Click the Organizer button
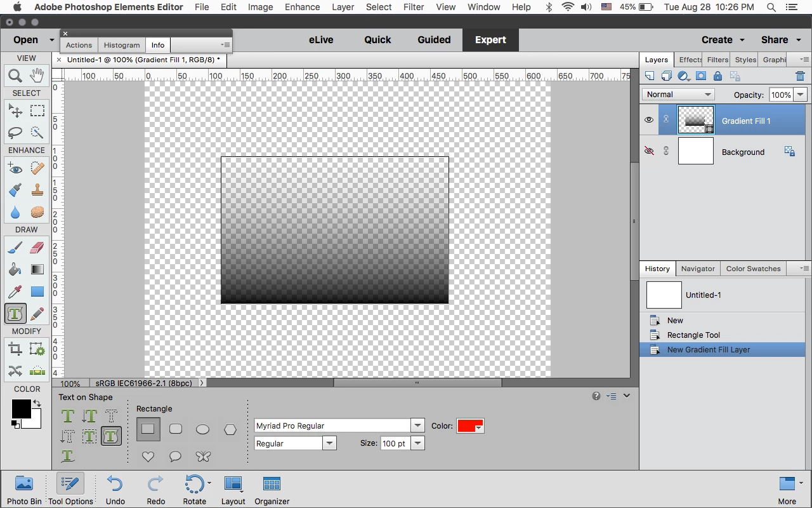Image resolution: width=812 pixels, height=508 pixels. 272,489
